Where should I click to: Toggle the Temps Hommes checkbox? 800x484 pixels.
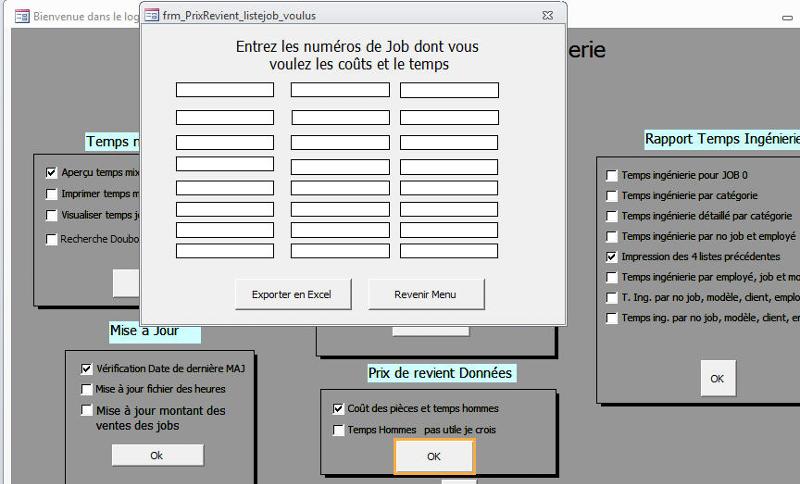coord(338,430)
